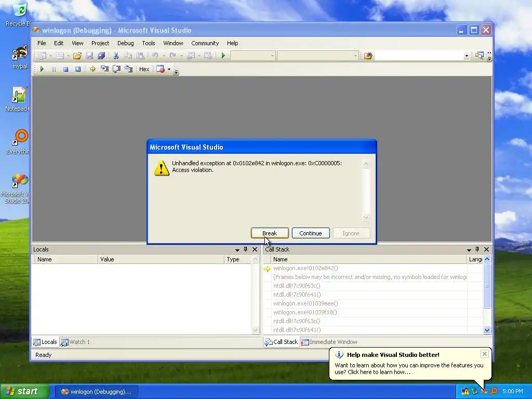This screenshot has width=532, height=399.
Task: Click the Step Out icon
Action: pyautogui.click(x=129, y=69)
